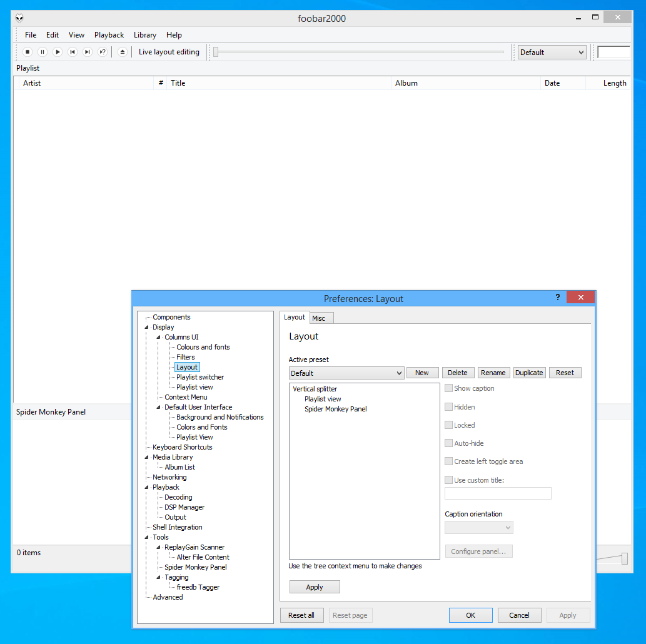The width and height of the screenshot is (646, 644).
Task: Click the Random playback icon
Action: tap(102, 52)
